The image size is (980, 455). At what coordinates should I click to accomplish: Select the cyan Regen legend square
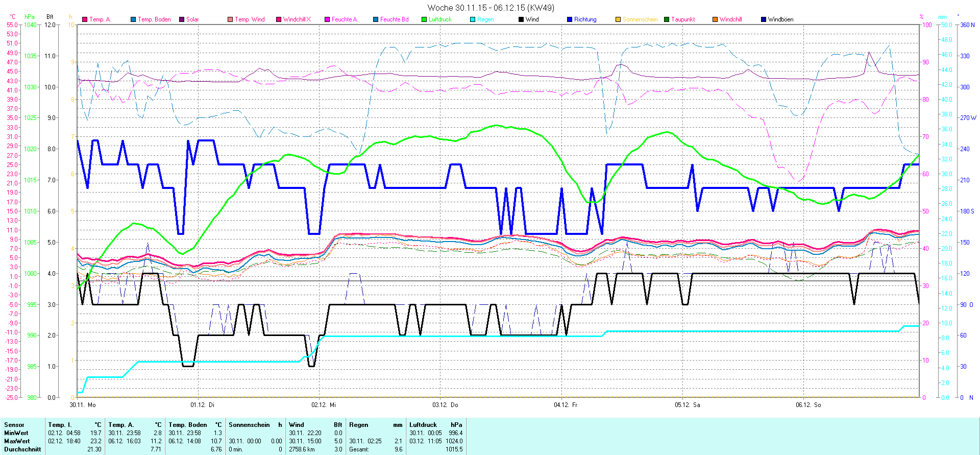click(473, 19)
